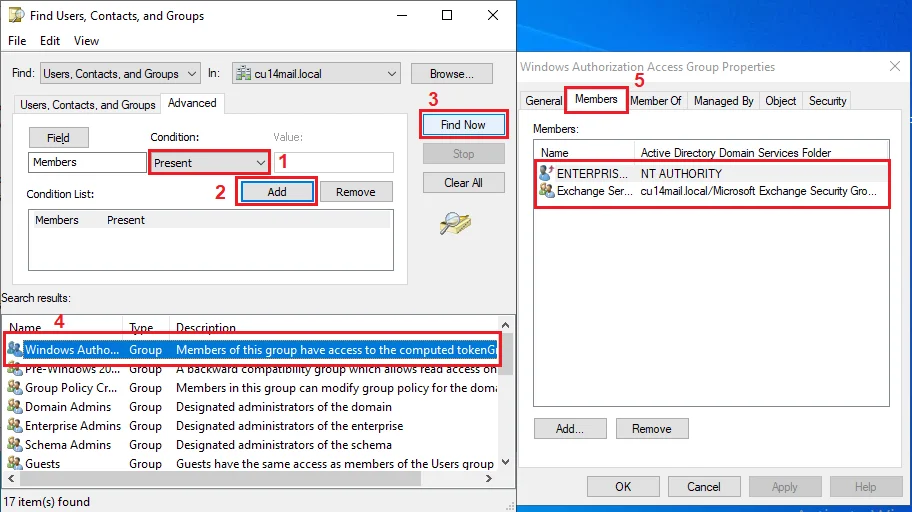Click the Members field input box
Viewport: 912px width, 512px height.
click(87, 162)
